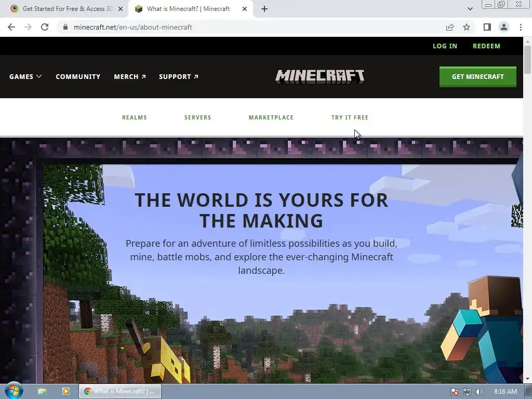Share this page icon in address bar
Image resolution: width=532 pixels, height=399 pixels.
tap(450, 27)
